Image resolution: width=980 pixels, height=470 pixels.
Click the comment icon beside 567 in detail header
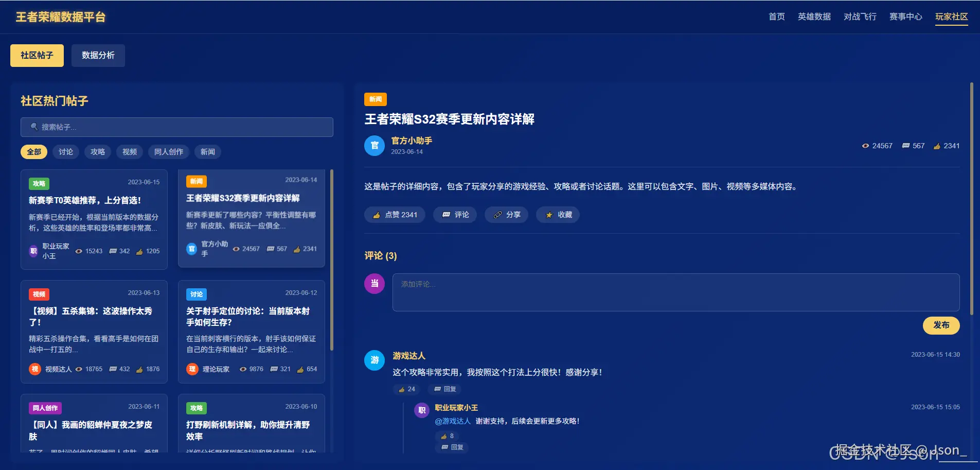click(906, 146)
